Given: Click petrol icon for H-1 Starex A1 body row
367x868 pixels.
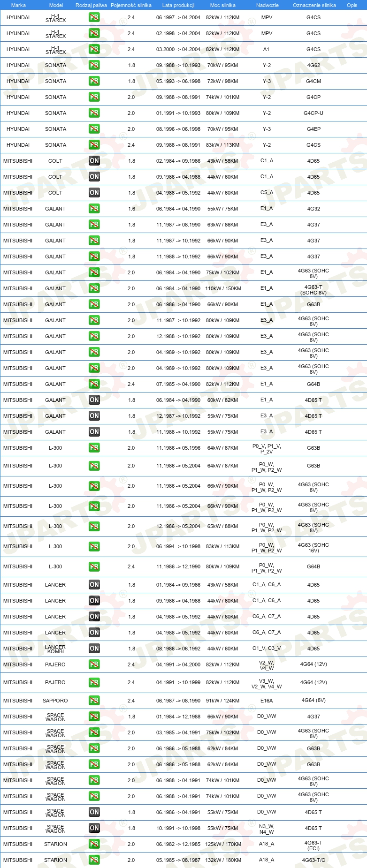Looking at the screenshot, I should (x=94, y=49).
